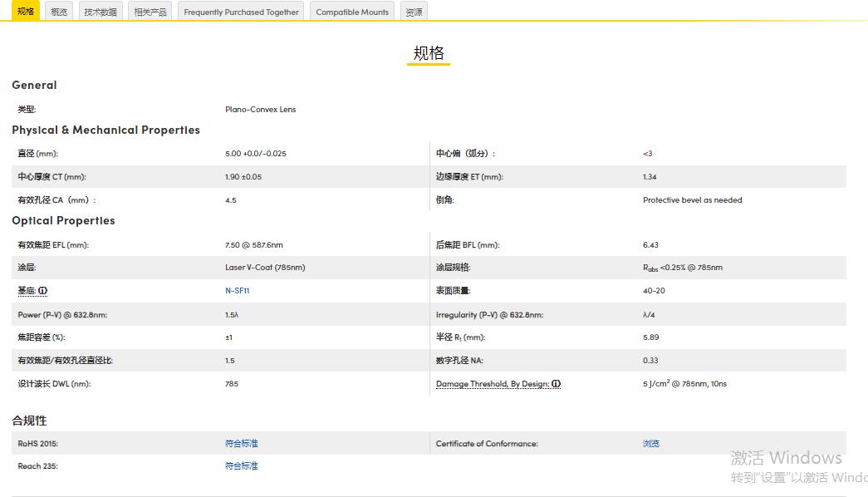Open the info tooltip beside 基底
Screen dimensions: 868x497
(x=44, y=291)
